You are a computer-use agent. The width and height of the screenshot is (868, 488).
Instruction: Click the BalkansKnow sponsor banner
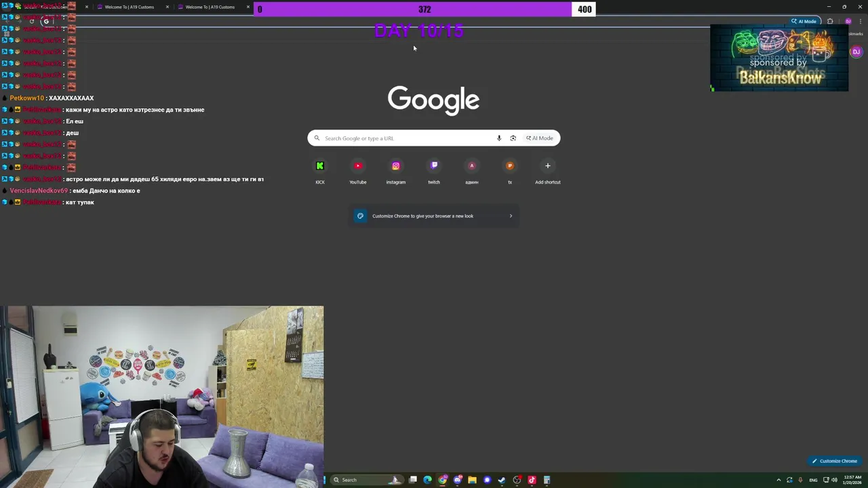coord(779,58)
